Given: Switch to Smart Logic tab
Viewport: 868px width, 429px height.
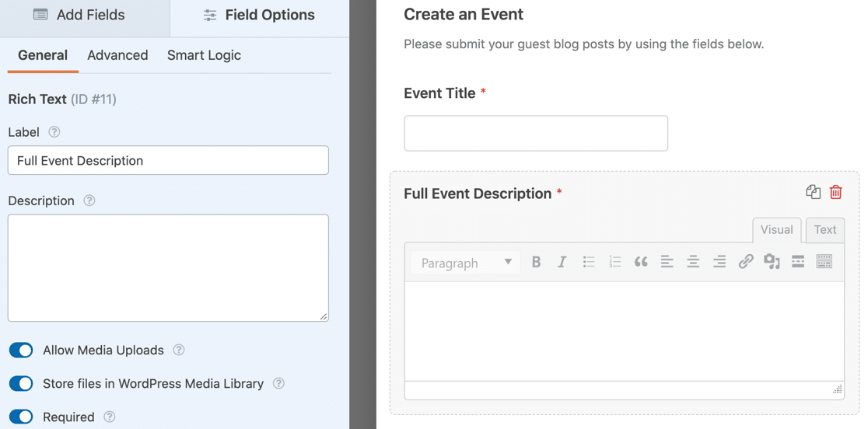Looking at the screenshot, I should pyautogui.click(x=204, y=55).
